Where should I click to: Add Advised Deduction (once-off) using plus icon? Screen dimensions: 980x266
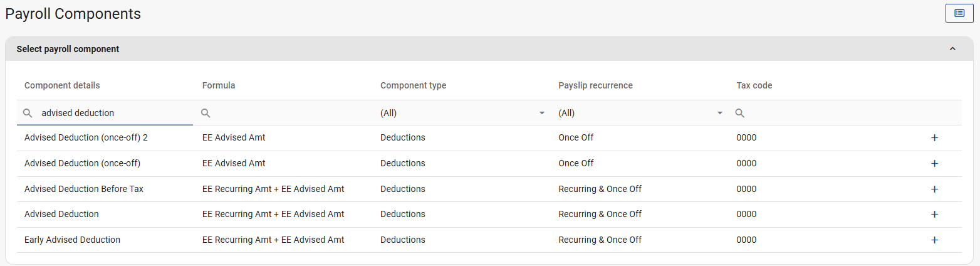coord(934,163)
